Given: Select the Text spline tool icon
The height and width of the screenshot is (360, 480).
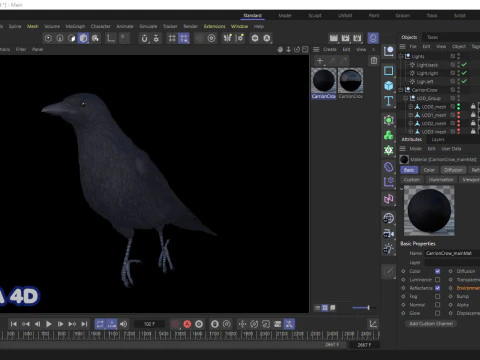Looking at the screenshot, I should (389, 101).
